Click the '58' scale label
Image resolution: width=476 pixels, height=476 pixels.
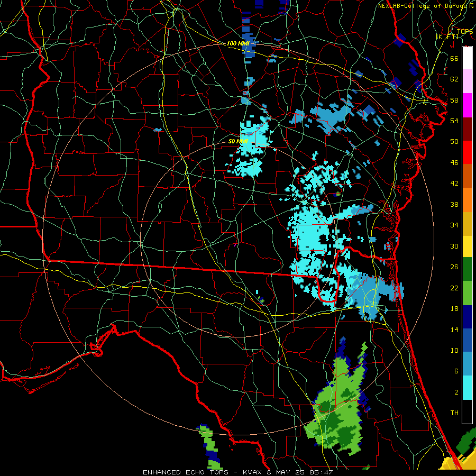tap(454, 100)
